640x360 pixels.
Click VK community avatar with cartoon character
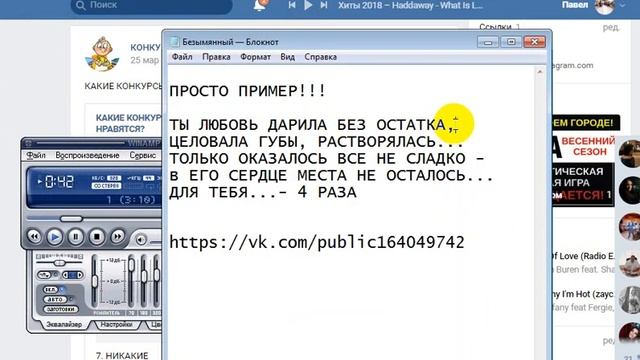click(x=102, y=53)
